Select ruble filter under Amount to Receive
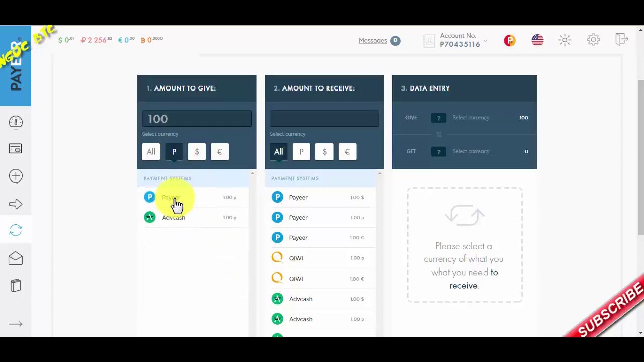This screenshot has width=644, height=362. (301, 152)
